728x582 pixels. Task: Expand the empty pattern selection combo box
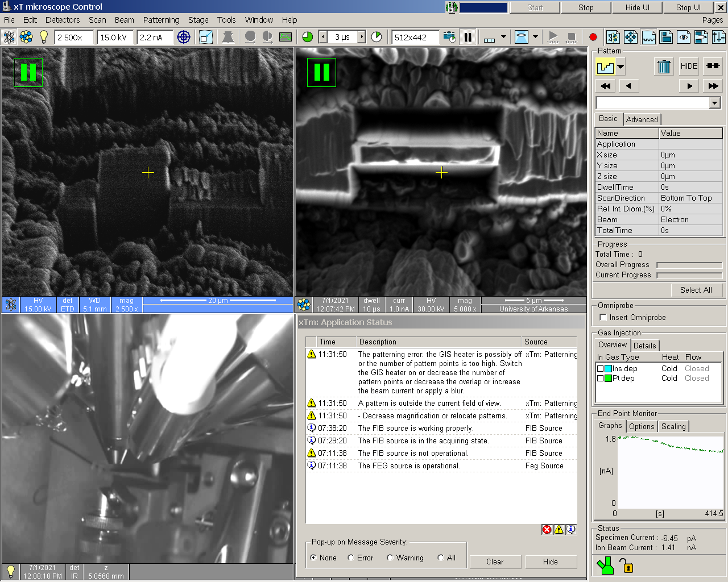714,103
